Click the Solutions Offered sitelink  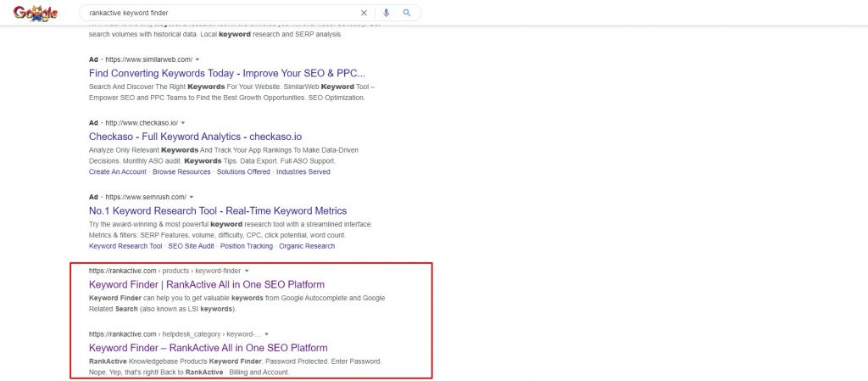click(243, 171)
